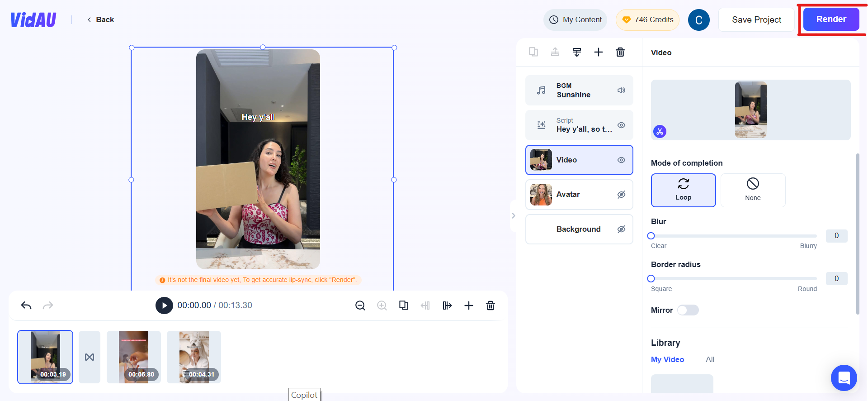
Task: Go Back to the previous page
Action: coord(100,19)
